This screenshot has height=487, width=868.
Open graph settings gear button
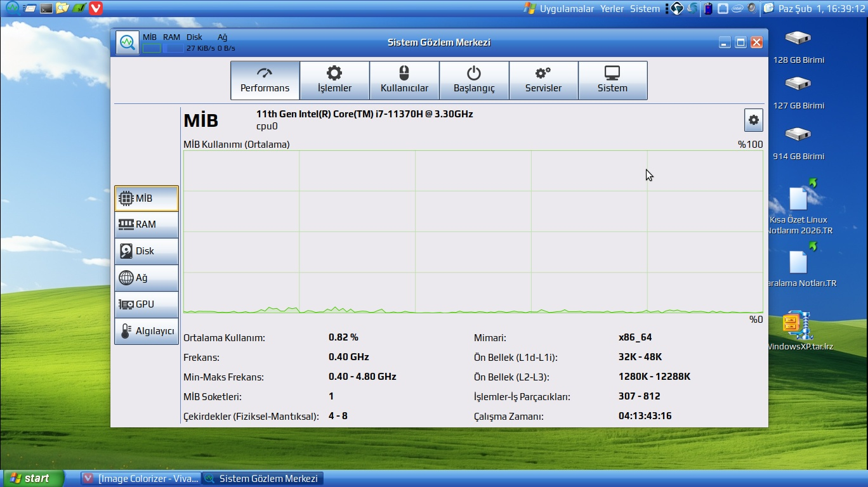(753, 120)
